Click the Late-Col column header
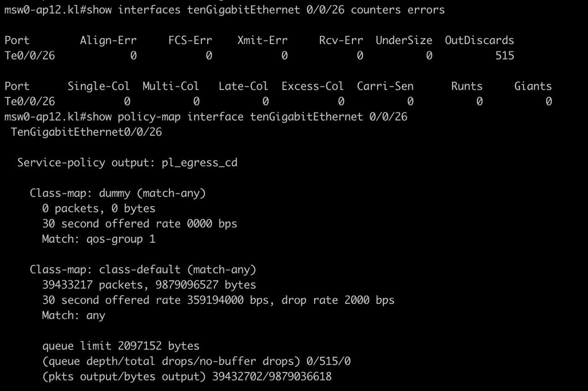588x391 pixels. click(243, 86)
